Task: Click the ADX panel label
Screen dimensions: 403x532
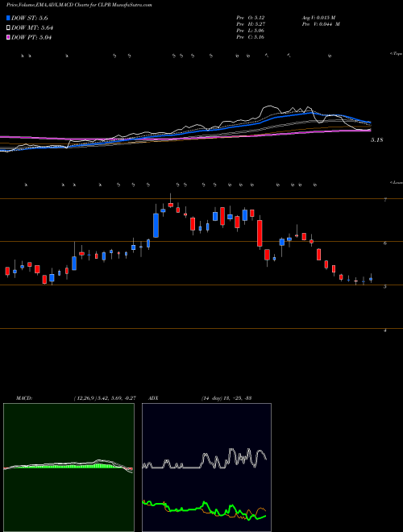Action: (x=153, y=398)
